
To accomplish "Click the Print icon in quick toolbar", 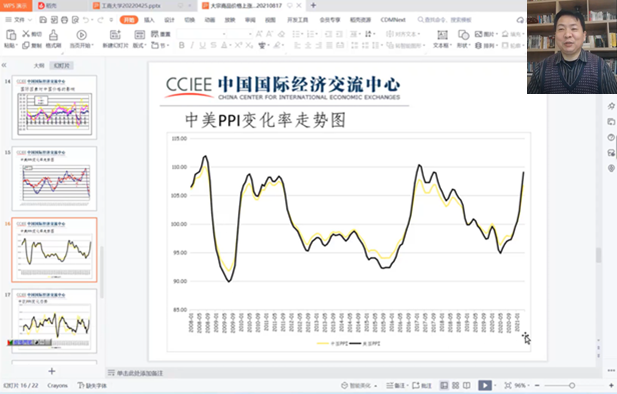I will [65, 20].
